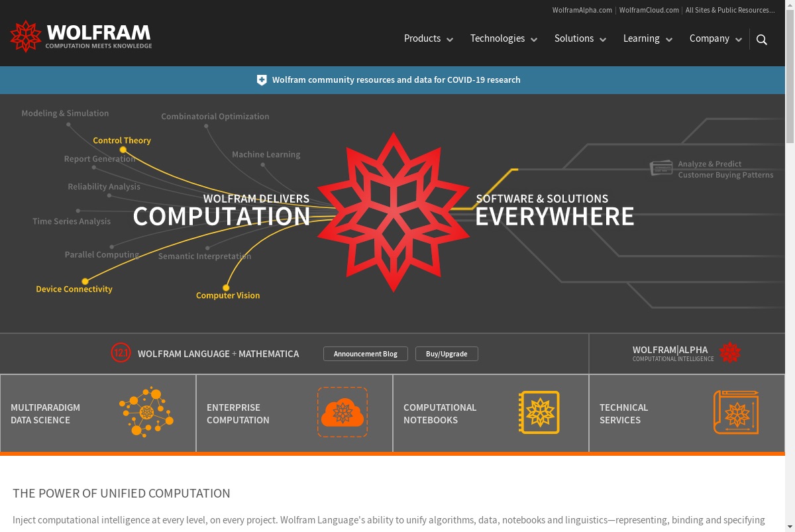Click the Parallel Computing label
This screenshot has height=532, width=795.
point(102,254)
